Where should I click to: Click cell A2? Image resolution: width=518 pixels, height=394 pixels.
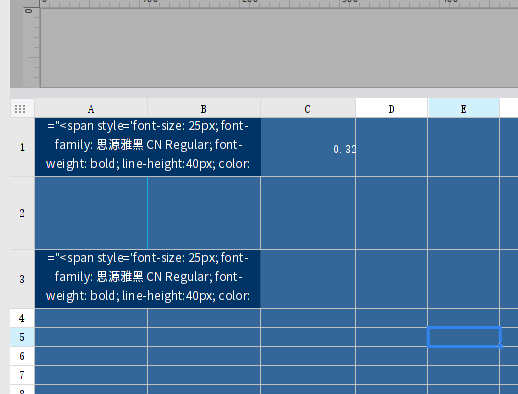pos(91,213)
